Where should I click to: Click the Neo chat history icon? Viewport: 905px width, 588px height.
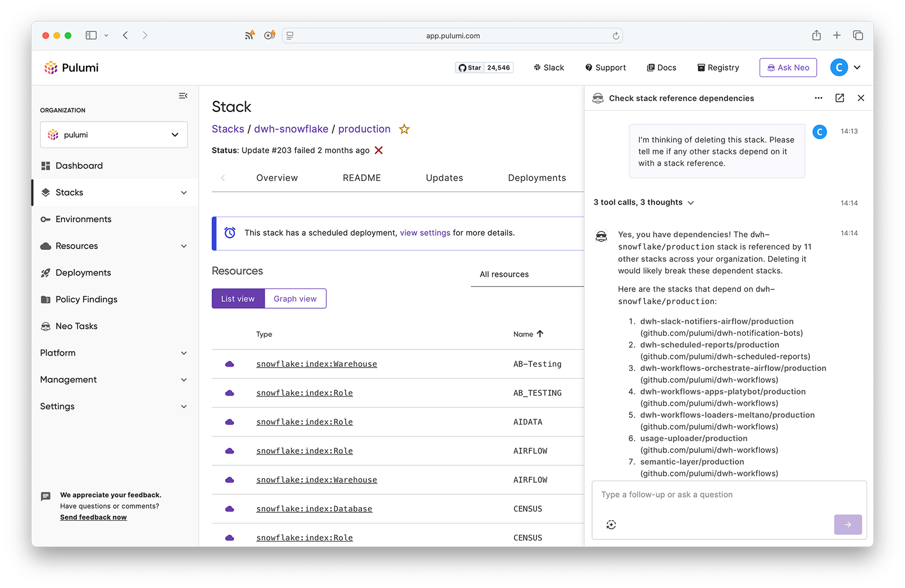[611, 525]
